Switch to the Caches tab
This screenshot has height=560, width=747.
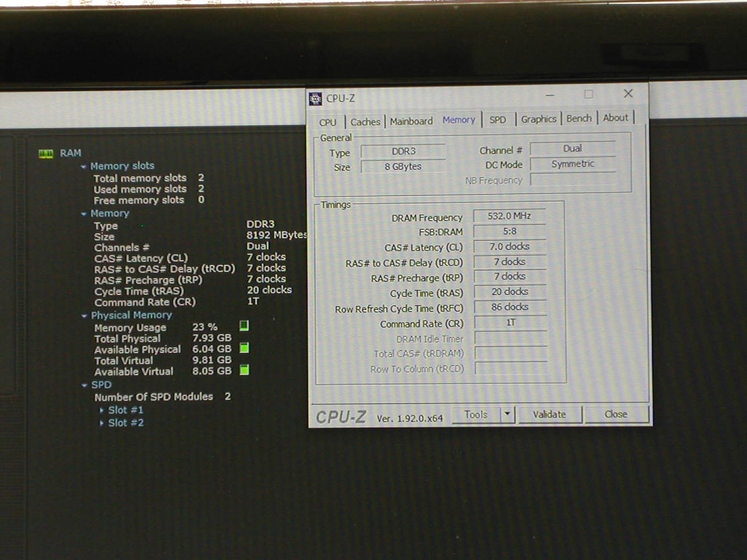[365, 121]
